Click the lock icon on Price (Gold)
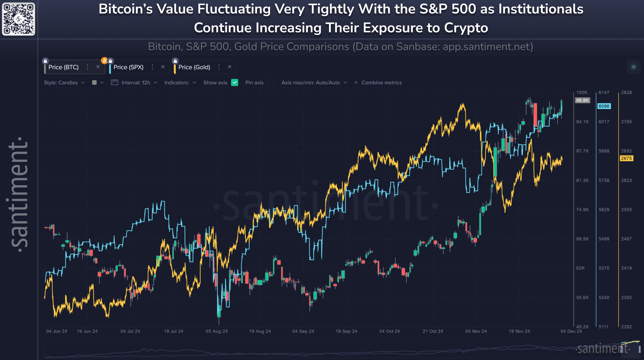644x360 pixels. pos(175,61)
